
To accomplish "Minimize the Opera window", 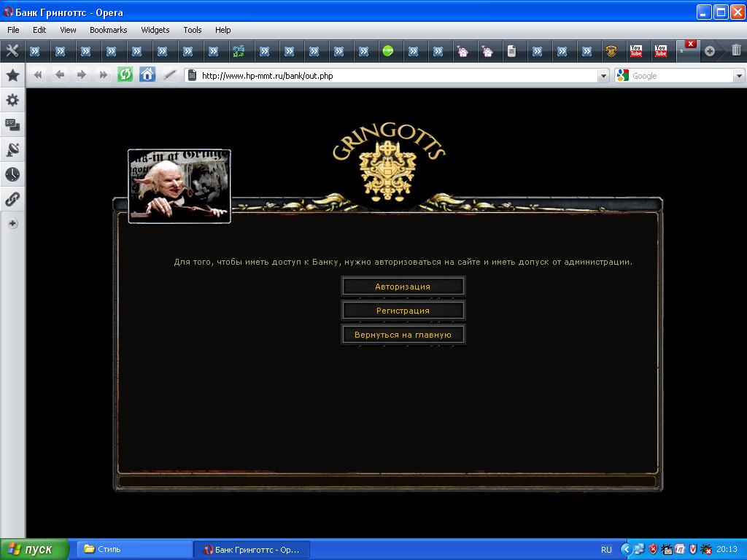I will click(x=704, y=12).
